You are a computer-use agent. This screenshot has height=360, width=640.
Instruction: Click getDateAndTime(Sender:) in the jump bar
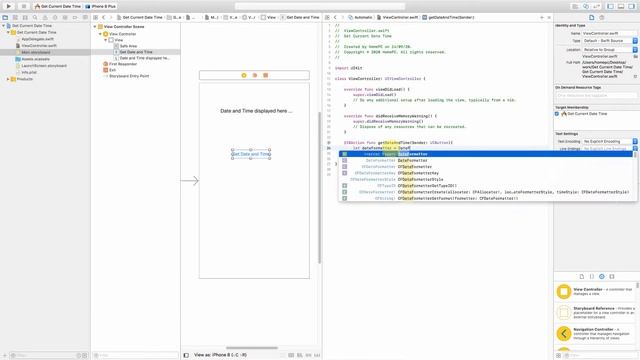(448, 18)
